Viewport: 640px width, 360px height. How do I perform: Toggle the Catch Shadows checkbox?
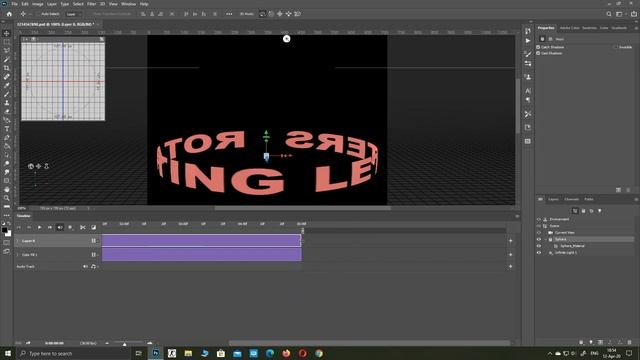pos(538,47)
